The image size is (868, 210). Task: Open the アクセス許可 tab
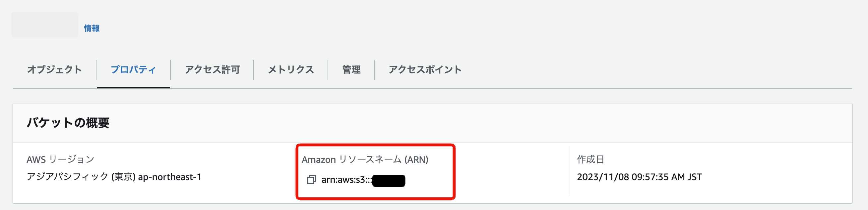(212, 69)
